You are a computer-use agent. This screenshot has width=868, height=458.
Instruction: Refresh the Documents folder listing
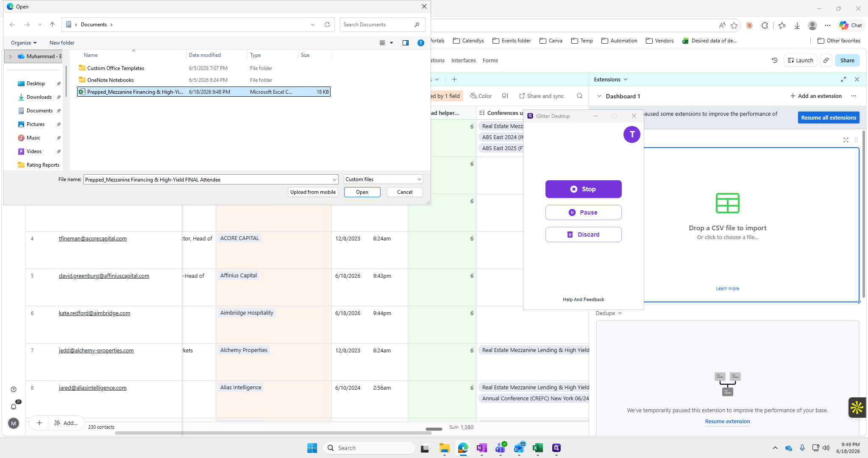327,25
